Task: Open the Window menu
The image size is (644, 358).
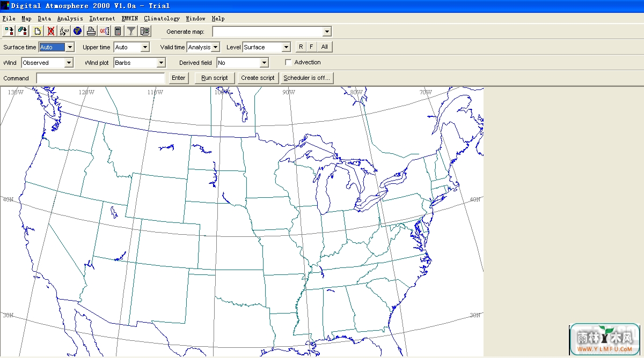Action: click(x=196, y=19)
